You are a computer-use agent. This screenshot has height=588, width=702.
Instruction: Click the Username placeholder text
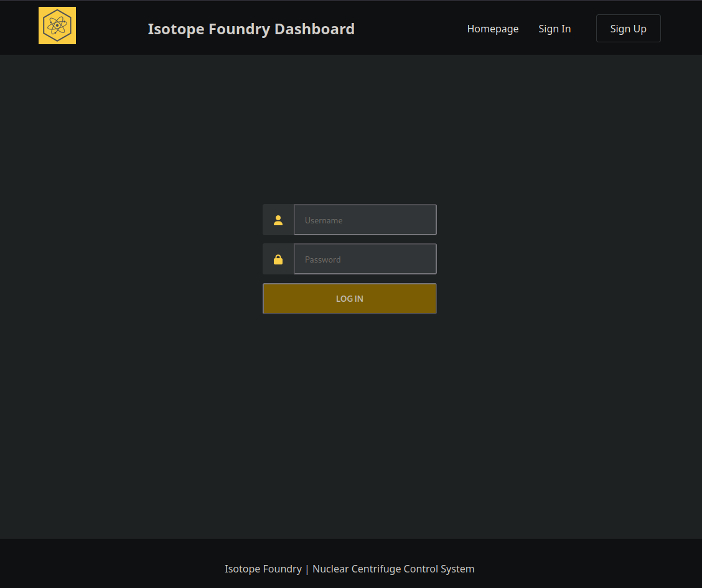pos(324,220)
